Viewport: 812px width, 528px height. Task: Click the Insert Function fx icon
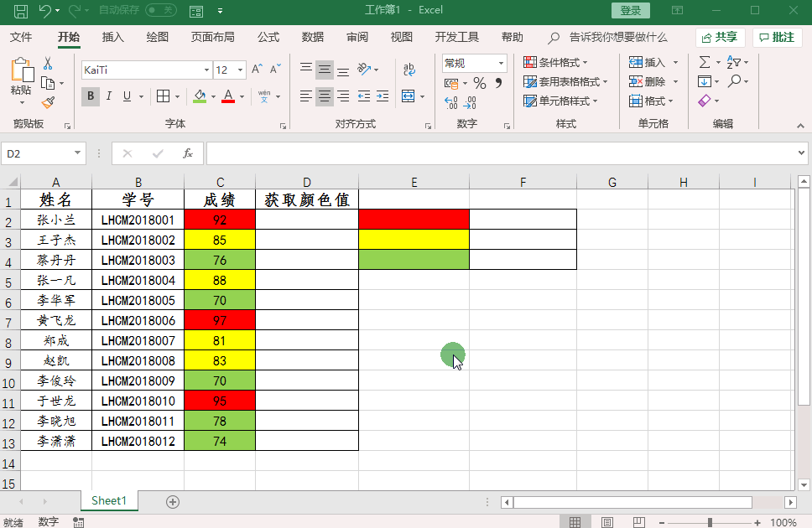187,153
